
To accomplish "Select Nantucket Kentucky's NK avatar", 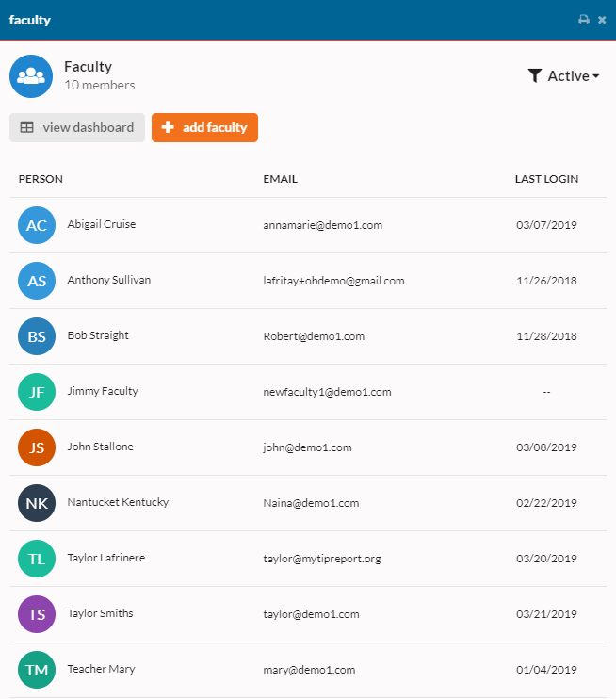I will (37, 503).
